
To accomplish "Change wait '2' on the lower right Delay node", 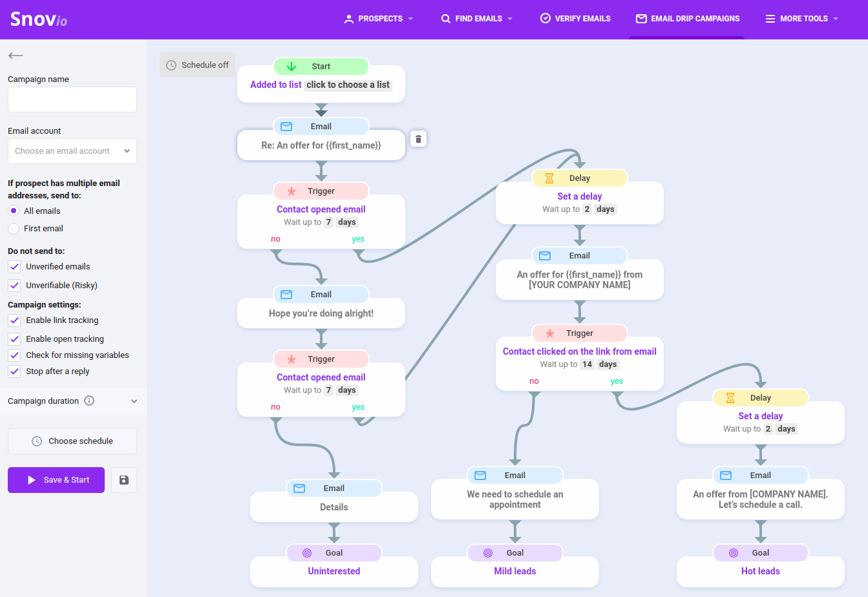I will tap(768, 429).
